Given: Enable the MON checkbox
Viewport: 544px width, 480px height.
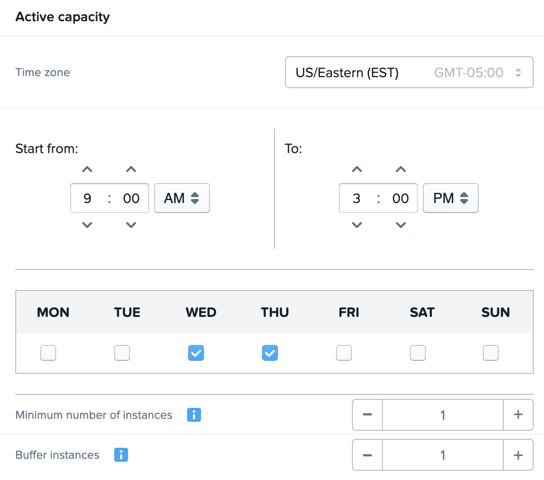Looking at the screenshot, I should click(x=48, y=353).
